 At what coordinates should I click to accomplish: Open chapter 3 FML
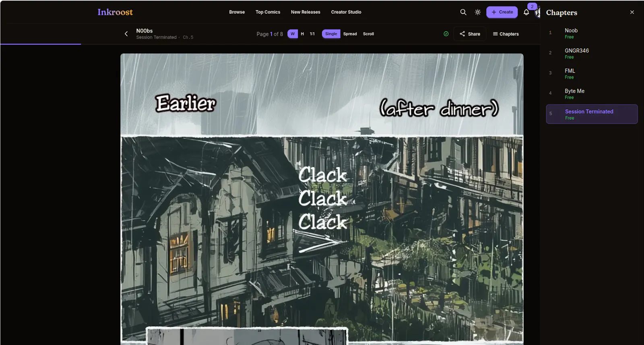click(592, 74)
